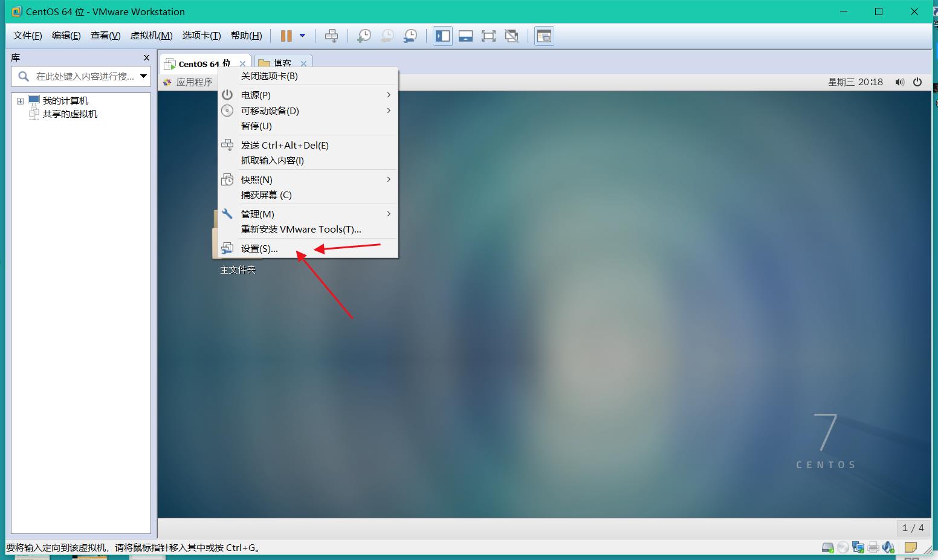Toggle the console view toolbar icon
The width and height of the screenshot is (938, 560).
click(x=544, y=36)
